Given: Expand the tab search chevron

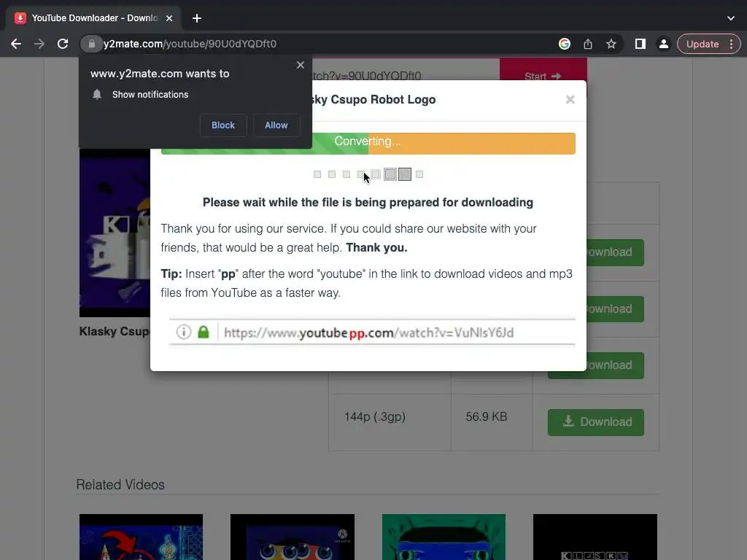Looking at the screenshot, I should pos(731,18).
